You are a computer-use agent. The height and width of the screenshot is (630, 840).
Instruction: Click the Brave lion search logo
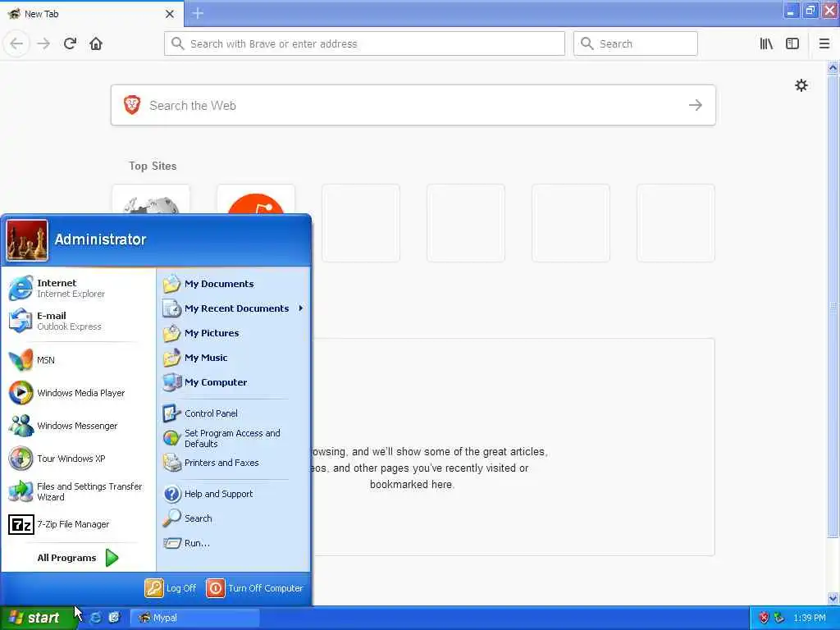click(x=132, y=105)
